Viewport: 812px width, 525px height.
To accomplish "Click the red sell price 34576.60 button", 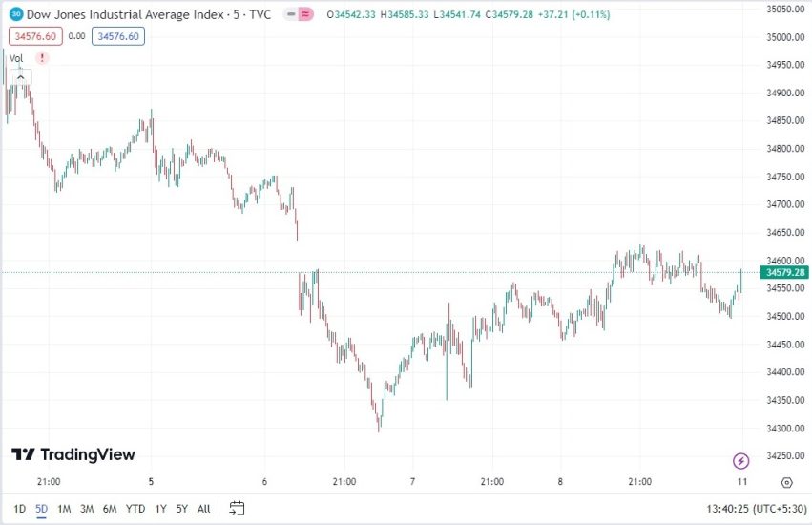I will click(x=34, y=36).
